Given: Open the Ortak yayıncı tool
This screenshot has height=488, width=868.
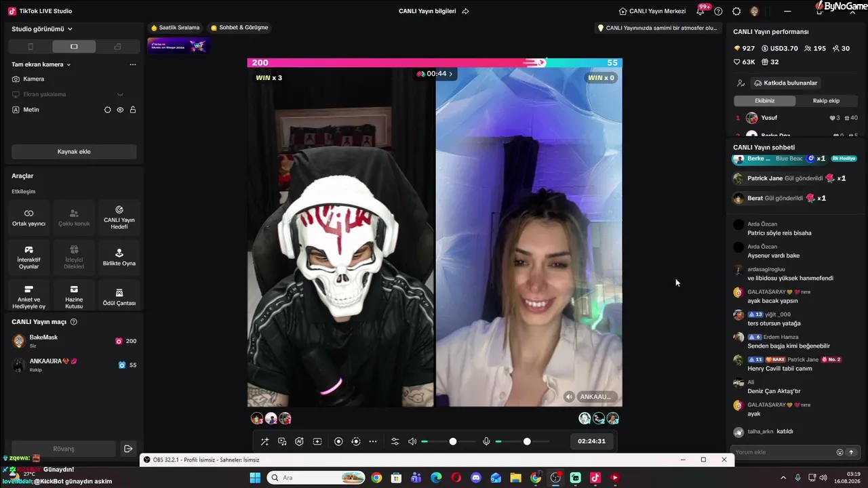Looking at the screenshot, I should tap(28, 218).
